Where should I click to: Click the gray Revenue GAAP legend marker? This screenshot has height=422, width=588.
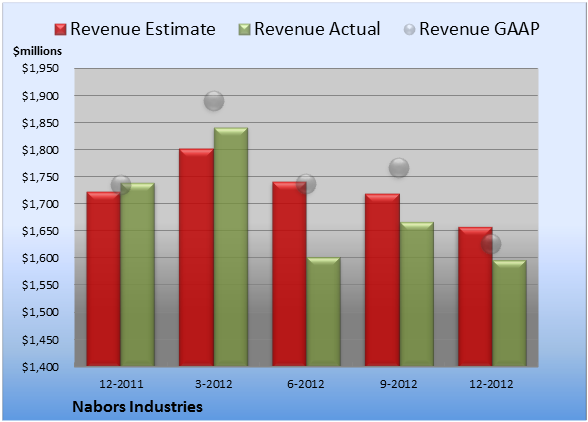click(x=410, y=30)
